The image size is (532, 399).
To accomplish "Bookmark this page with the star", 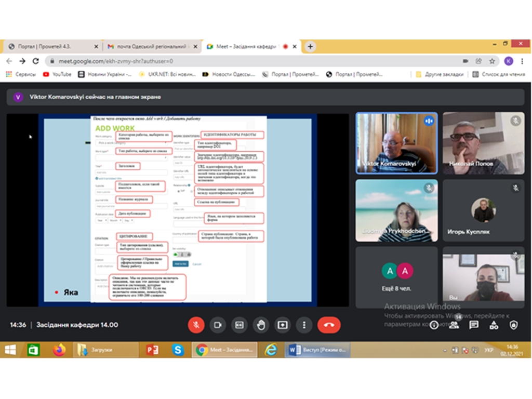I will 492,61.
